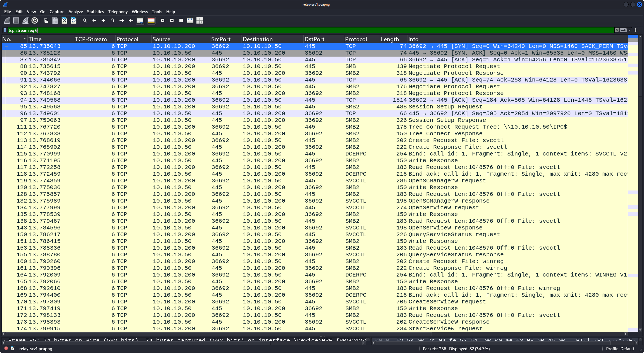Select packet 174 StartServiceW request
The height and width of the screenshot is (353, 644).
[x=315, y=329]
